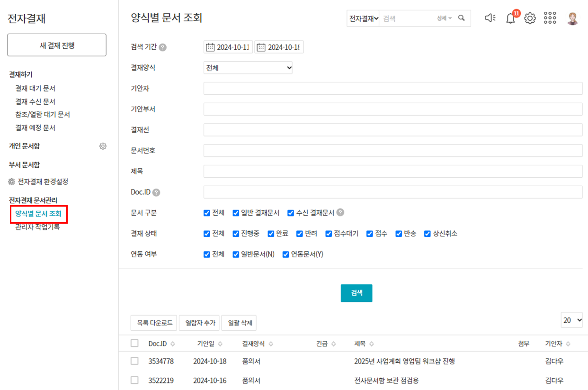The image size is (588, 390).
Task: Click into the 기안자 input field
Action: tap(392, 89)
